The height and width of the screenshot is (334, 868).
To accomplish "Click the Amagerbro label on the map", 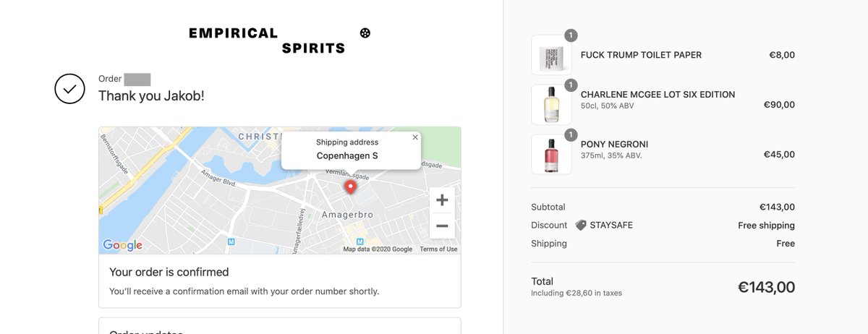I will click(346, 215).
